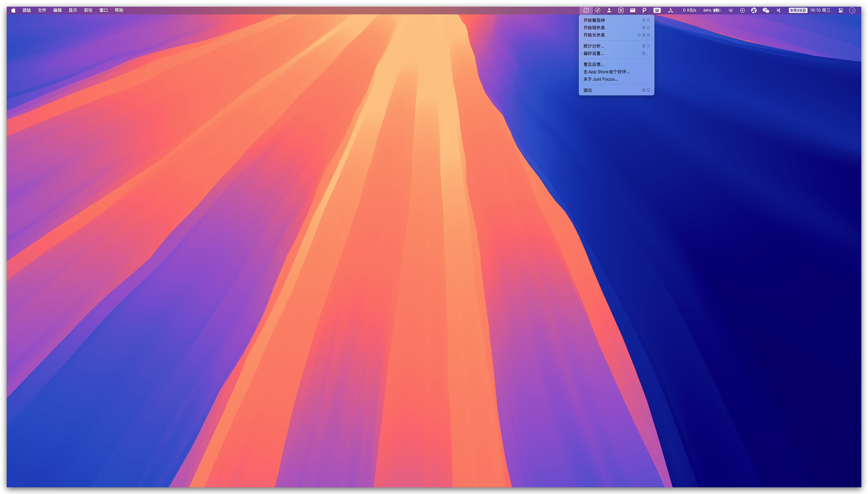Click the battery 88% indicator
The image size is (868, 494).
click(x=712, y=10)
